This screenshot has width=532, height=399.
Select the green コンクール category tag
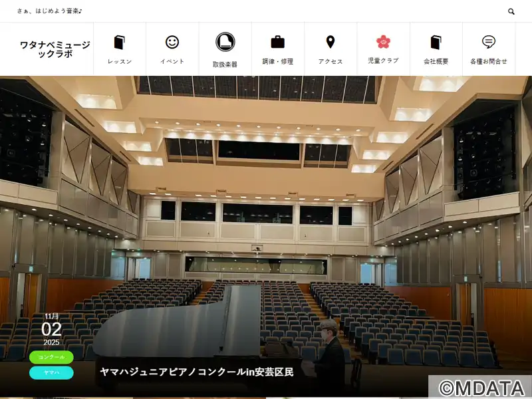[51, 357]
